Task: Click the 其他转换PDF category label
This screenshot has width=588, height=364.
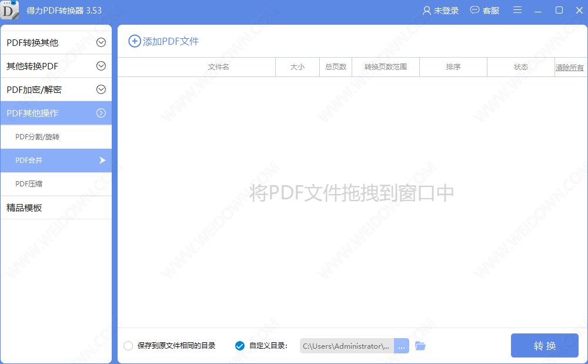Action: click(32, 66)
